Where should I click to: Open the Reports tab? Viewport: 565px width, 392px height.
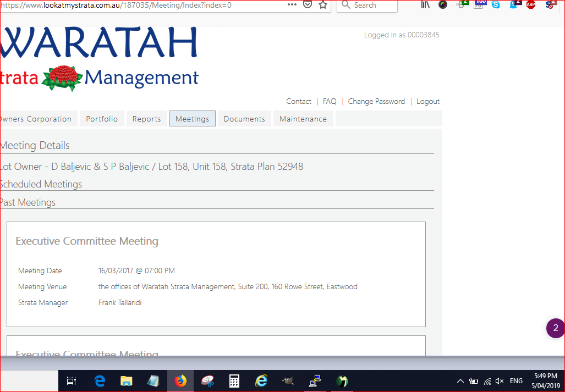(x=147, y=119)
